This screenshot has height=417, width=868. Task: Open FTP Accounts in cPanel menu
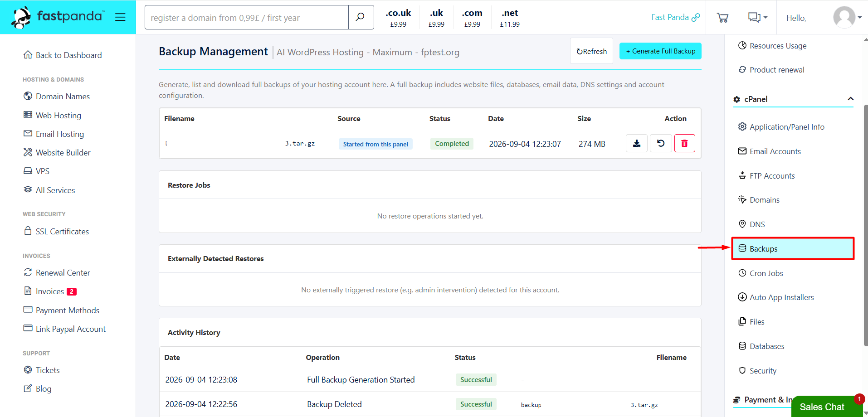(x=766, y=175)
